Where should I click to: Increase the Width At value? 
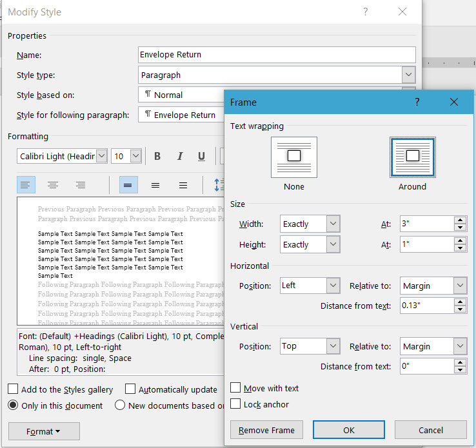[461, 220]
